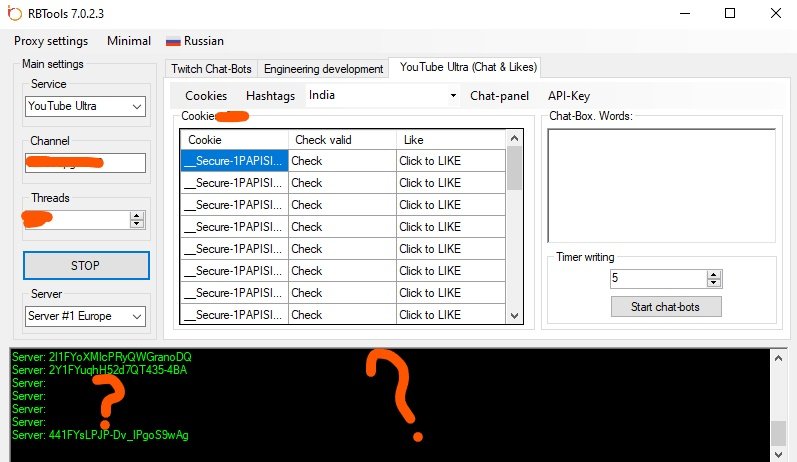Open the Chat-panel toolbar item
This screenshot has height=462, width=797.
coord(499,96)
